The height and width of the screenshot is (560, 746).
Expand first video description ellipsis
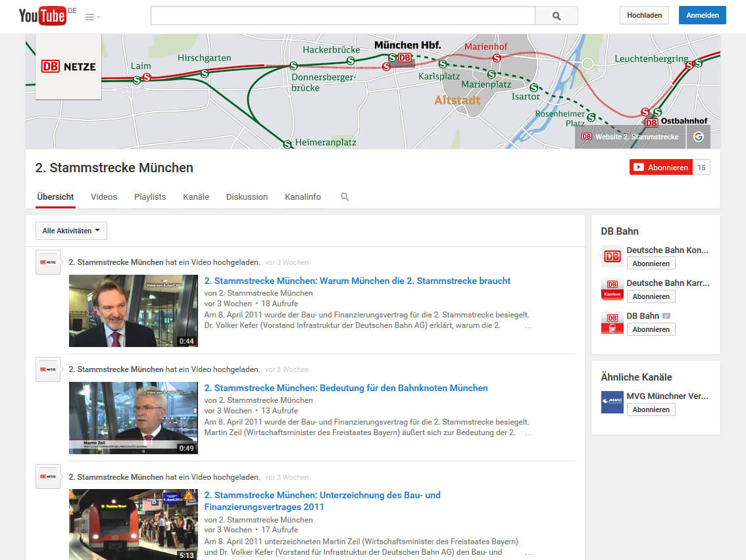coord(528,327)
